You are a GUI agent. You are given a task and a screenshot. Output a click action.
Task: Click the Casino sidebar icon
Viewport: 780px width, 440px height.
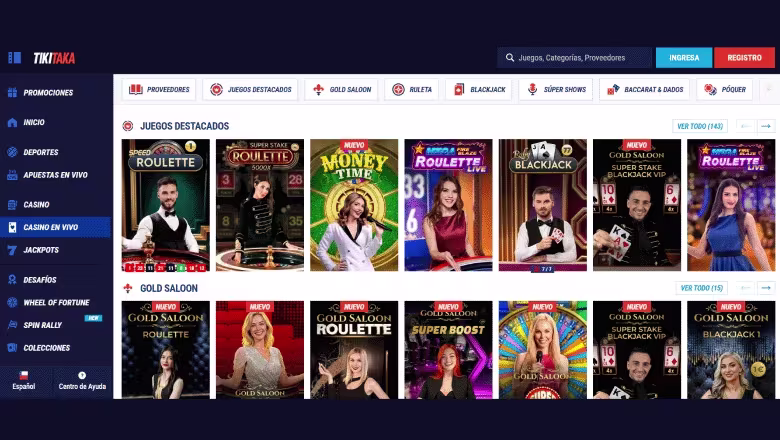pos(12,204)
